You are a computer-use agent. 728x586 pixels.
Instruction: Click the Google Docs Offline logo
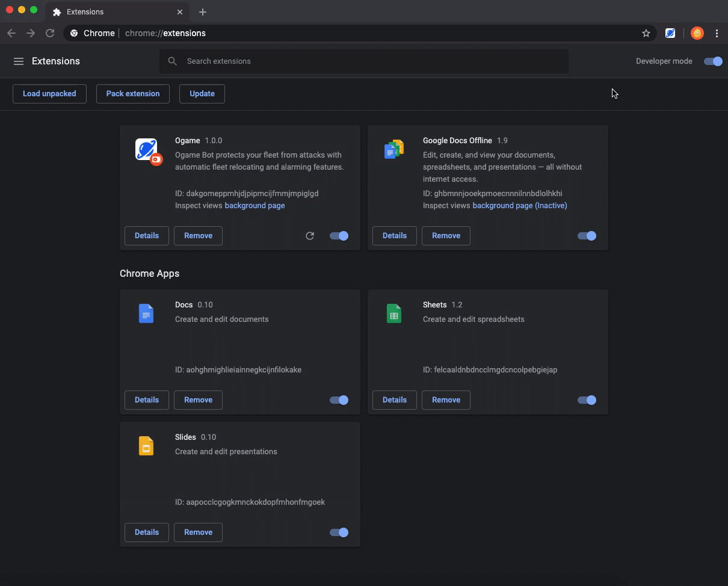click(x=394, y=149)
